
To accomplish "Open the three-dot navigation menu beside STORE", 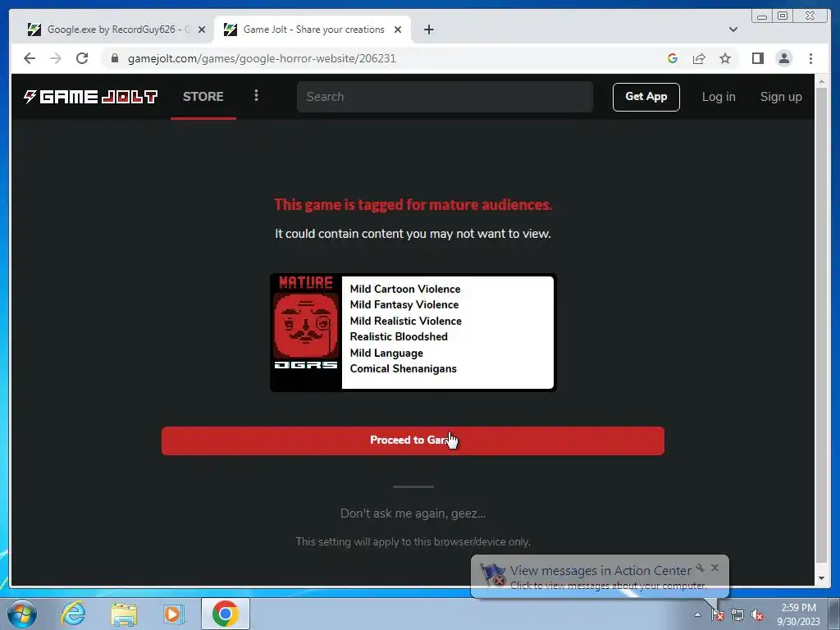I will point(256,95).
